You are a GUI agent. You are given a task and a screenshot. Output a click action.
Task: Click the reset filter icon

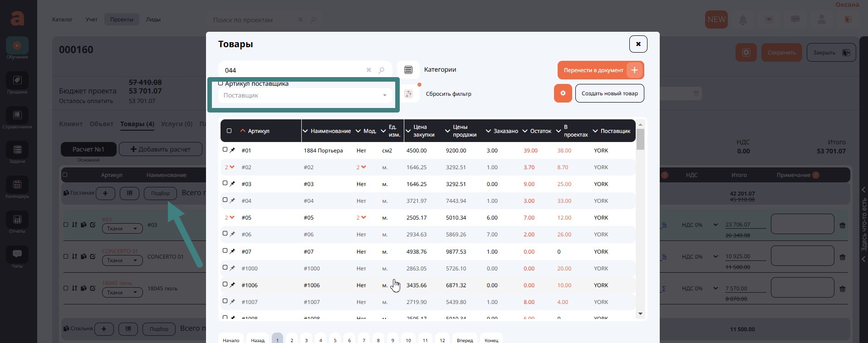[x=408, y=94]
